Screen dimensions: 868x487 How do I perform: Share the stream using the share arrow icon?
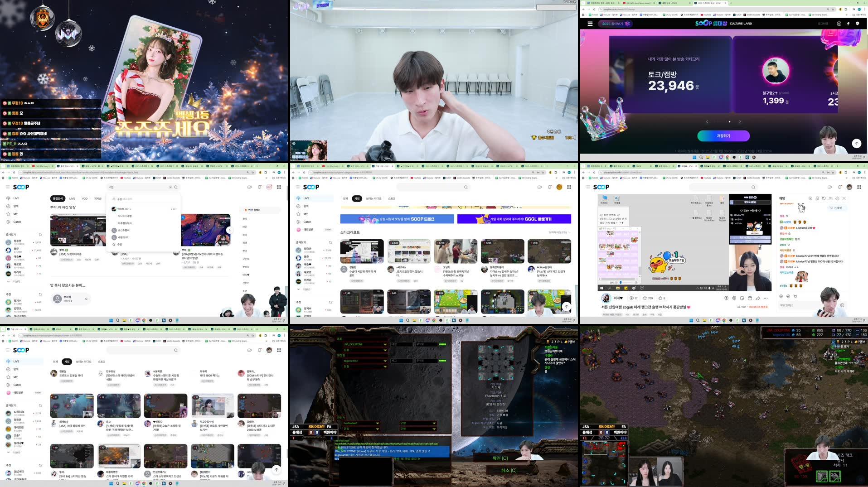coord(758,298)
